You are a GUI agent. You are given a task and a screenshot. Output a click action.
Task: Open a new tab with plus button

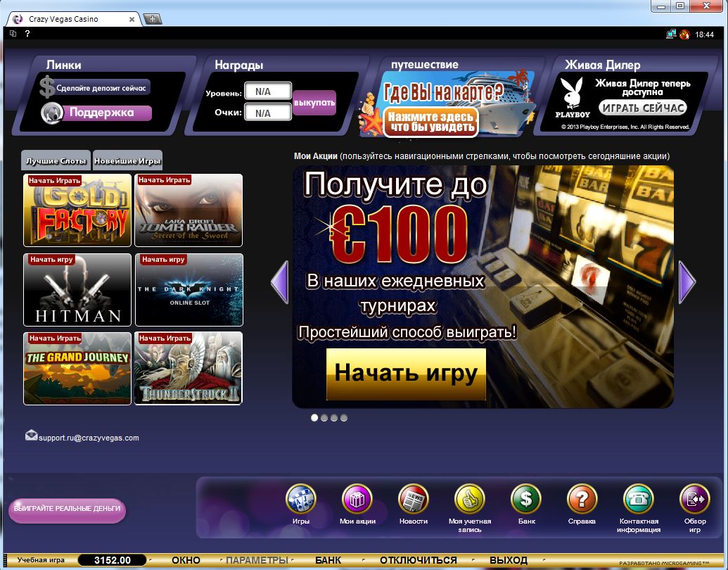(x=153, y=19)
